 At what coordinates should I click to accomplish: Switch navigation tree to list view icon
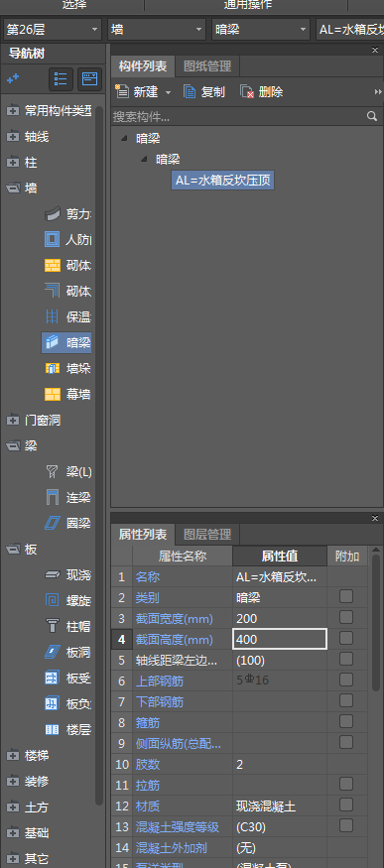[x=61, y=79]
